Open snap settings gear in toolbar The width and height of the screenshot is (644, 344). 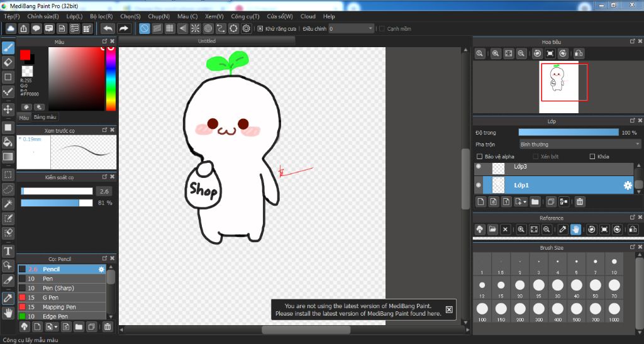click(x=247, y=28)
